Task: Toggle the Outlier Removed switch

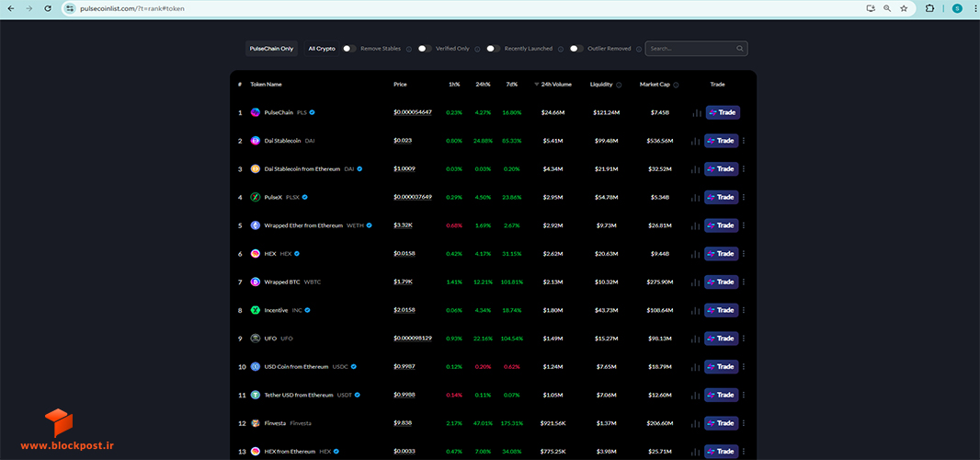Action: (x=576, y=48)
